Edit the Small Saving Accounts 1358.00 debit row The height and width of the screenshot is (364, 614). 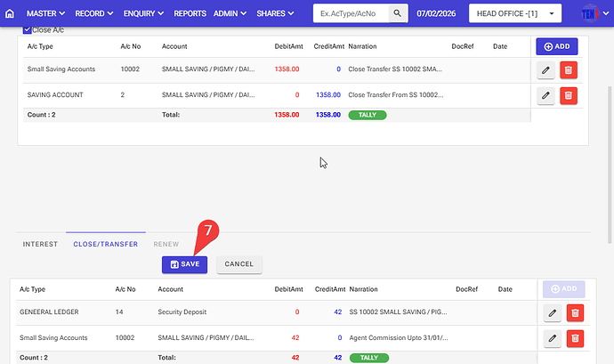pos(547,69)
